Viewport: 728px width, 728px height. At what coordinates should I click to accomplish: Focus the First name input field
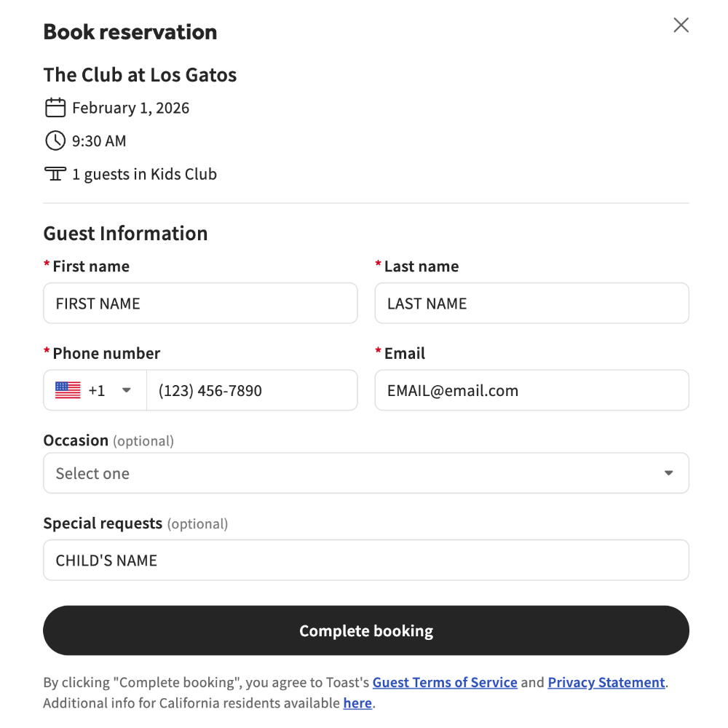coord(200,304)
